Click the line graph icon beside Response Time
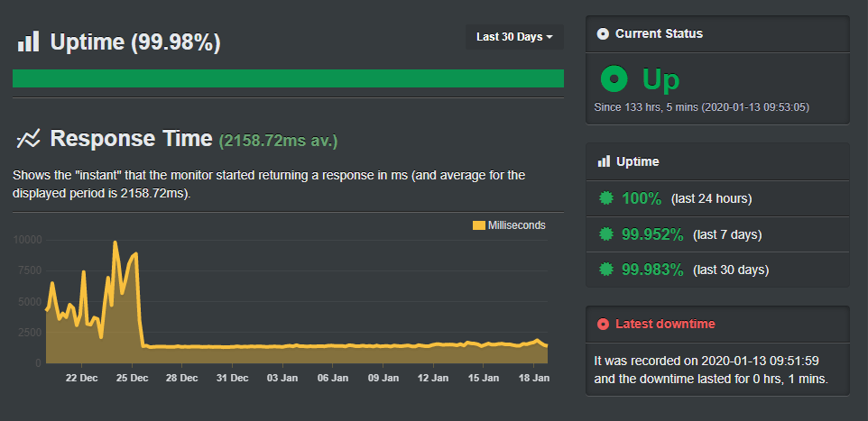Image resolution: width=868 pixels, height=421 pixels. tap(28, 139)
